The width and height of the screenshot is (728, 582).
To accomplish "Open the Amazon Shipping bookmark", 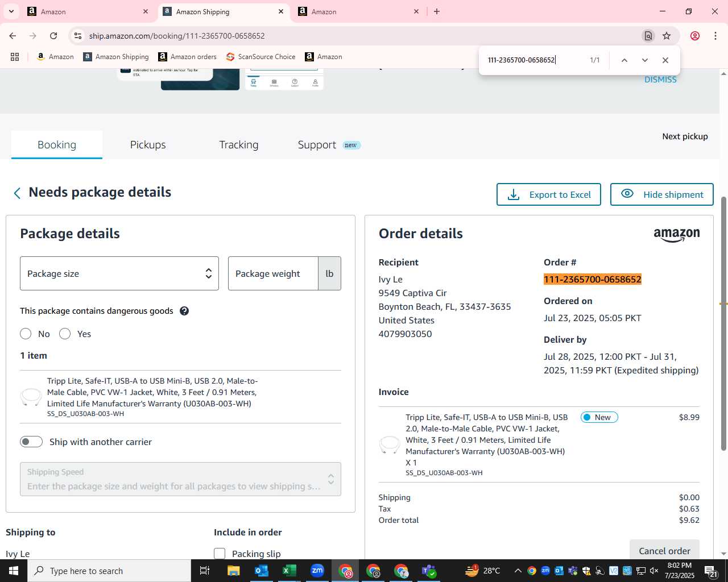I will point(116,57).
